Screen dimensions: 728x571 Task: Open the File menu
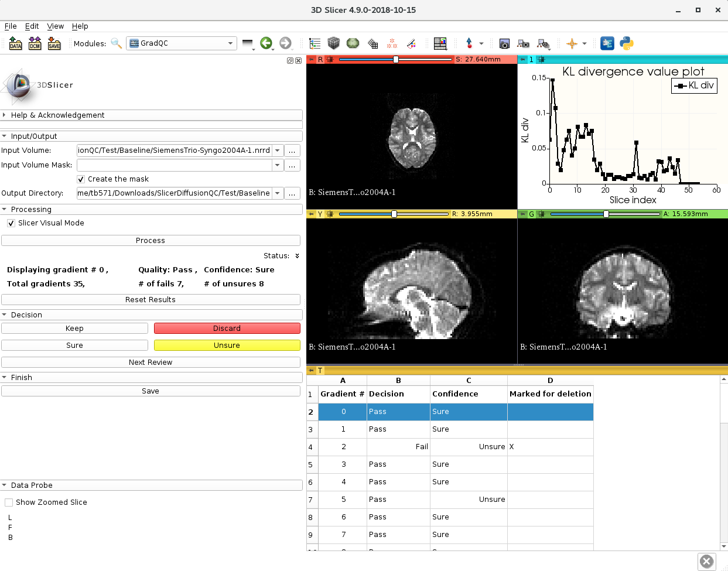click(11, 26)
